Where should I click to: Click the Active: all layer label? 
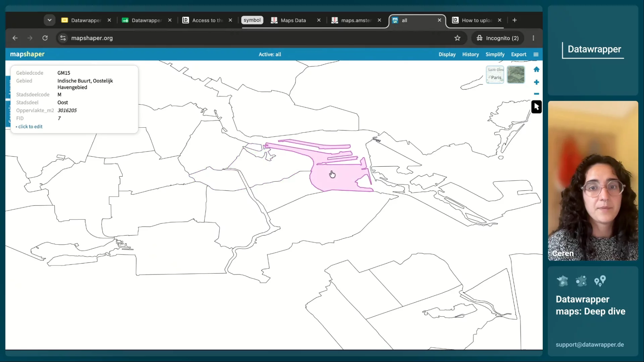click(x=270, y=54)
